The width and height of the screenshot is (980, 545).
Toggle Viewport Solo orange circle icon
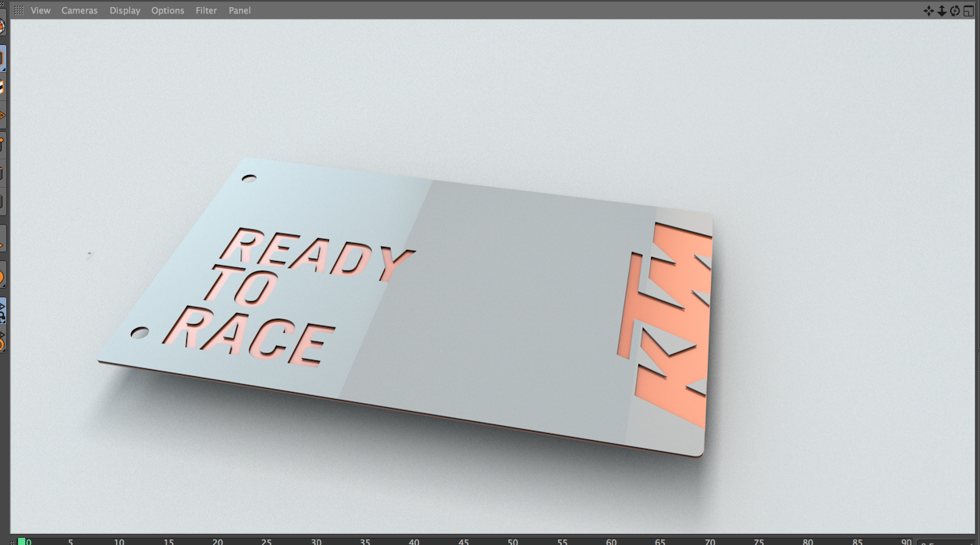2,278
